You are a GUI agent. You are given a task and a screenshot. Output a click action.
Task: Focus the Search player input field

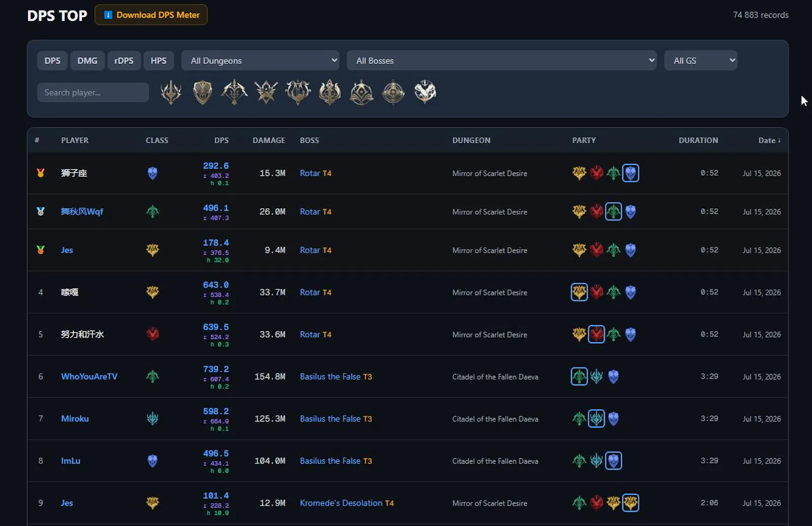(x=93, y=92)
